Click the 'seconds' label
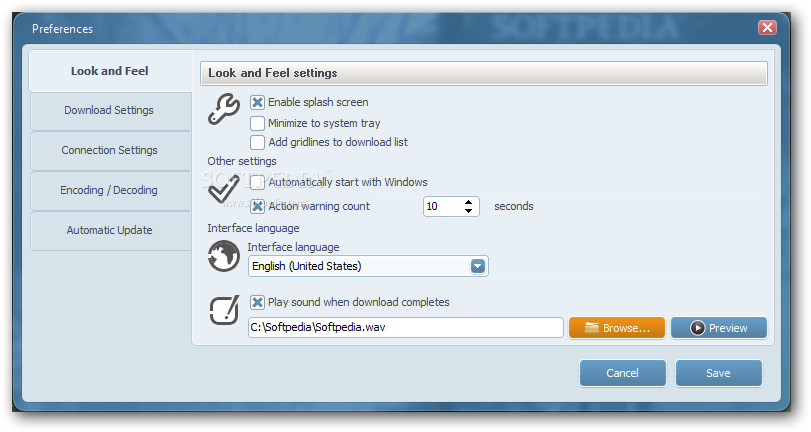Image resolution: width=811 pixels, height=432 pixels. pyautogui.click(x=514, y=206)
